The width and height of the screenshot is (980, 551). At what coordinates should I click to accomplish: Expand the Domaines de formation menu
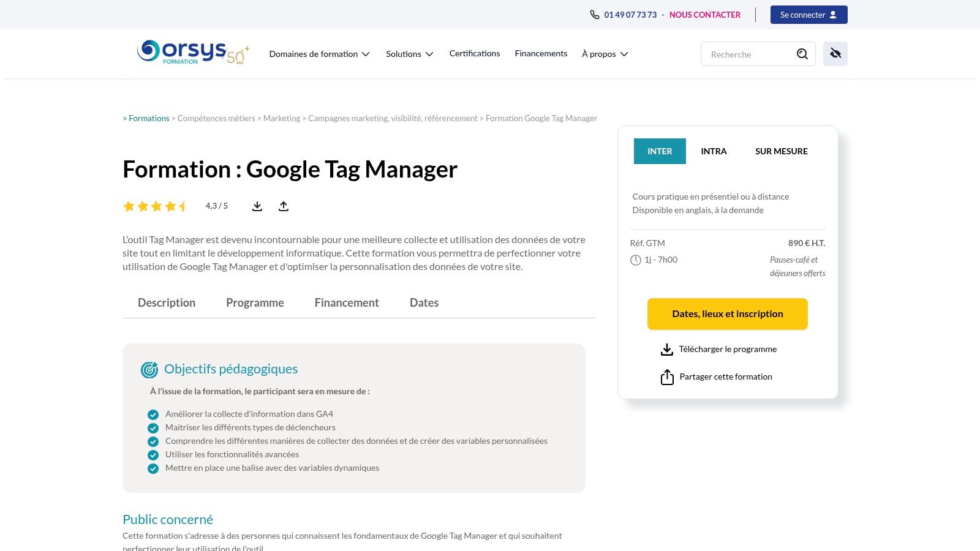[320, 54]
